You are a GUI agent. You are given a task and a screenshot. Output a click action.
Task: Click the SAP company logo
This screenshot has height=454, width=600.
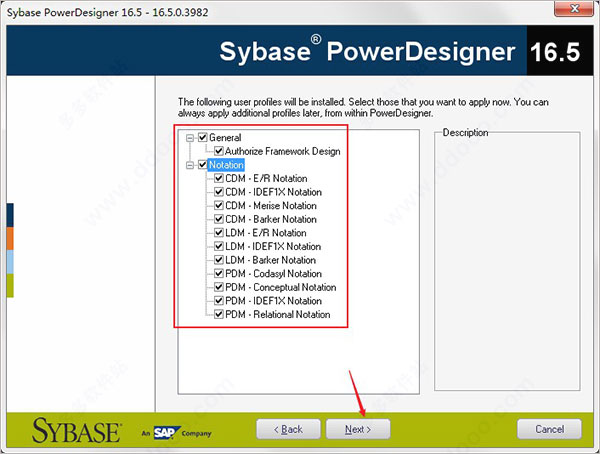(x=167, y=433)
